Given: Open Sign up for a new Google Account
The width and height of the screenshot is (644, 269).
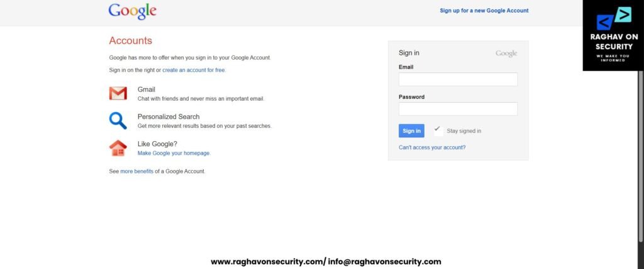Looking at the screenshot, I should [x=484, y=11].
